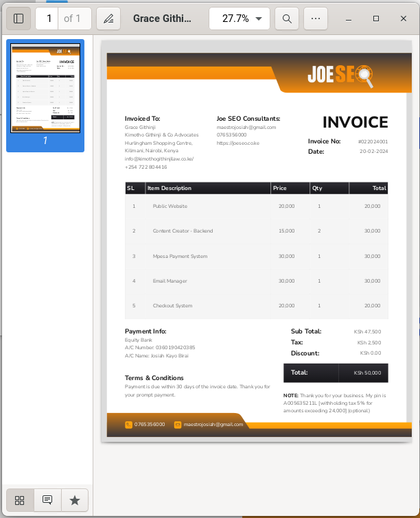Click the https://joeseo.co.ke link
The height and width of the screenshot is (518, 420).
[238, 143]
